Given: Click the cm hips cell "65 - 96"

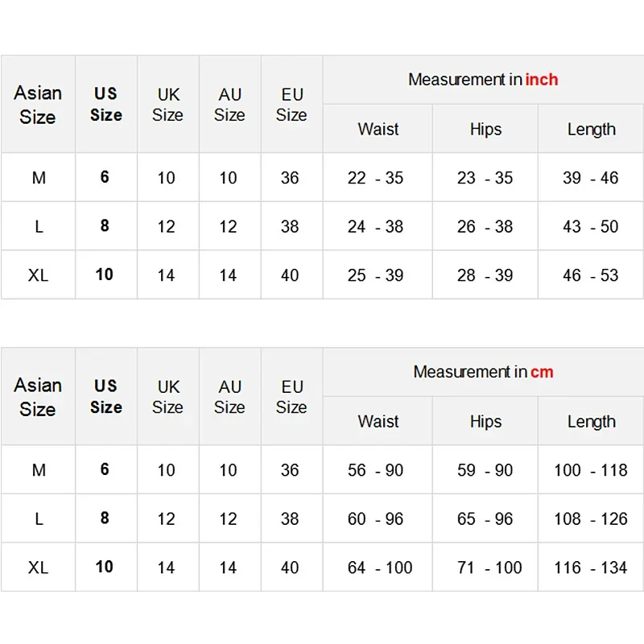Looking at the screenshot, I should coord(485,519).
